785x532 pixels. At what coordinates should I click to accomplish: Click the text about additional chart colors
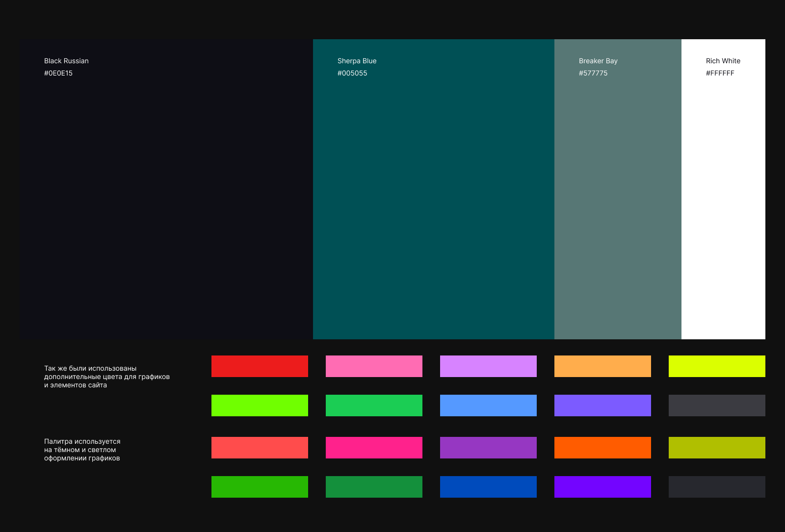[106, 377]
